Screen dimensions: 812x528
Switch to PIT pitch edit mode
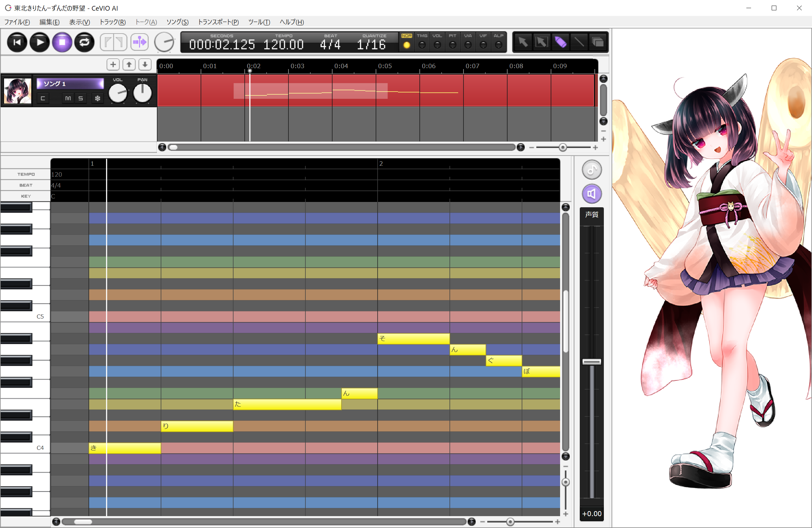(453, 42)
